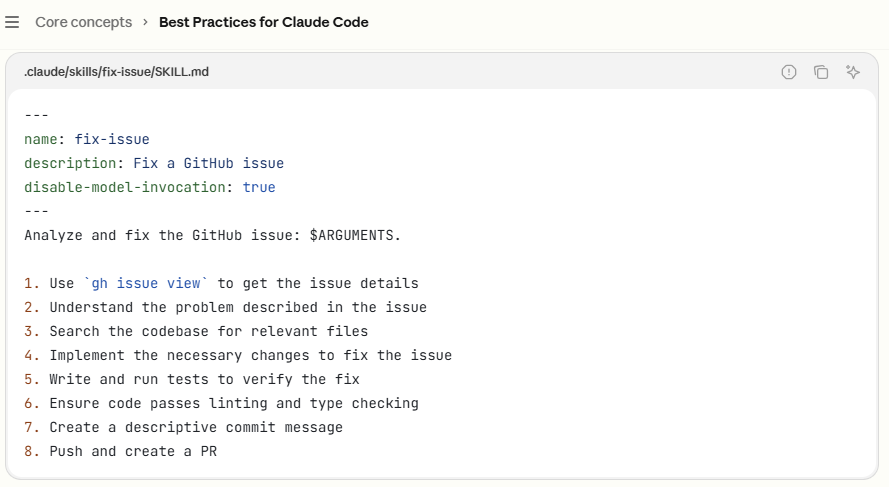Click the report incorrect code icon

click(789, 72)
